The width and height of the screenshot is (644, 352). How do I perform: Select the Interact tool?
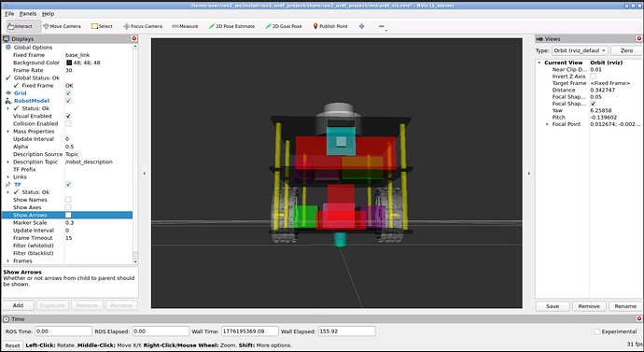pyautogui.click(x=23, y=26)
